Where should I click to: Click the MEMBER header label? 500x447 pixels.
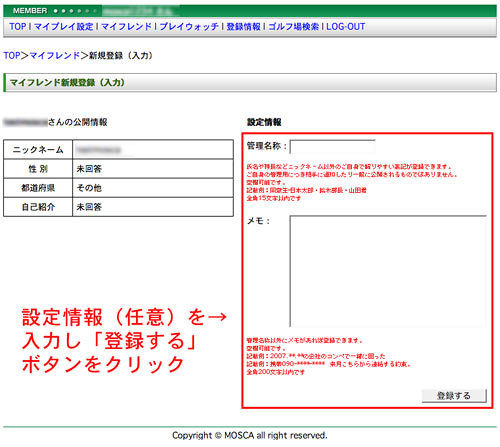30,11
